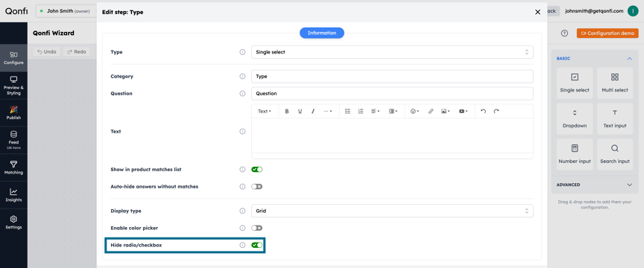Show info tooltip for Hide radio/checkbox
This screenshot has width=644, height=268.
(x=242, y=245)
